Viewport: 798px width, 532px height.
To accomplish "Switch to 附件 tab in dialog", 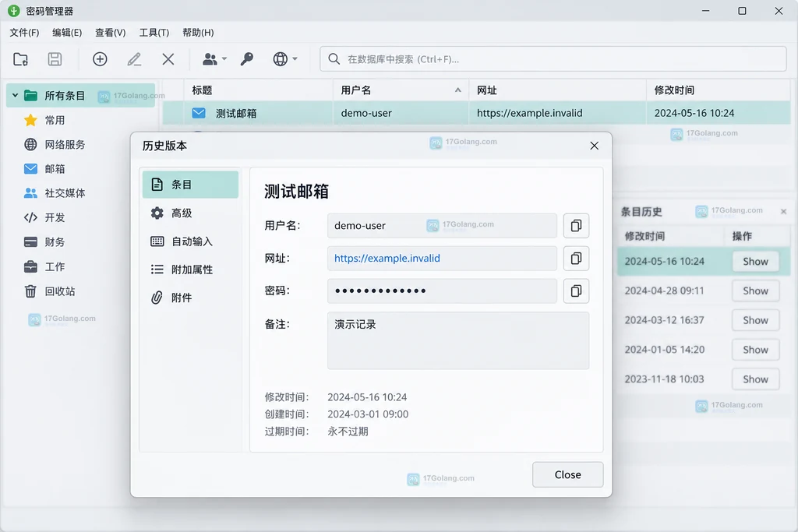I will point(190,298).
